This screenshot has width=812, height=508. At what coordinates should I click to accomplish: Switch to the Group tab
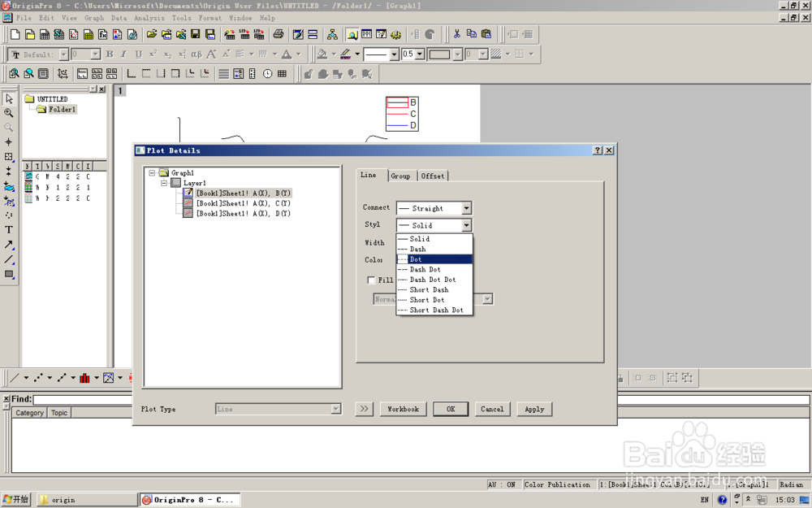[400, 176]
